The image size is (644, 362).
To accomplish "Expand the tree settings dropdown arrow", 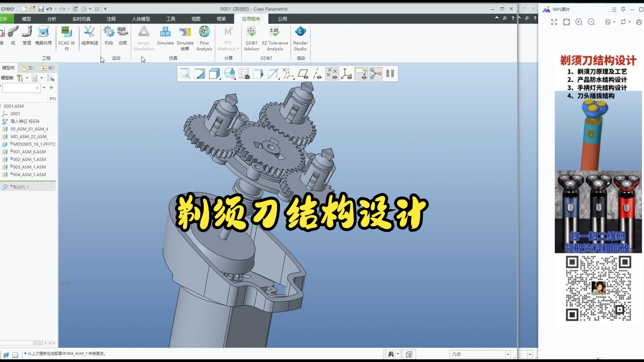I will click(27, 78).
